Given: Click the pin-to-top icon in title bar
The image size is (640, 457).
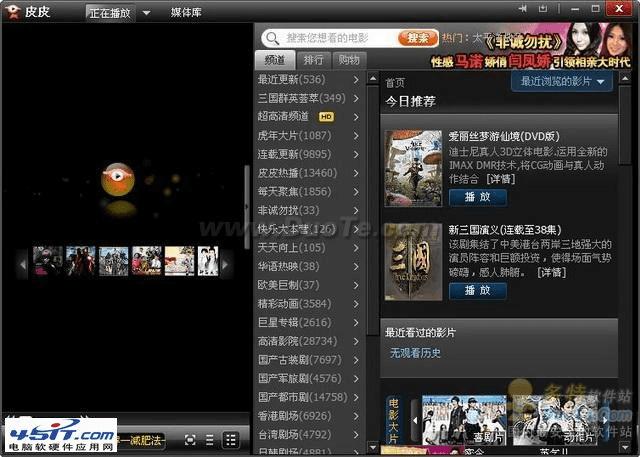Looking at the screenshot, I should (x=522, y=9).
